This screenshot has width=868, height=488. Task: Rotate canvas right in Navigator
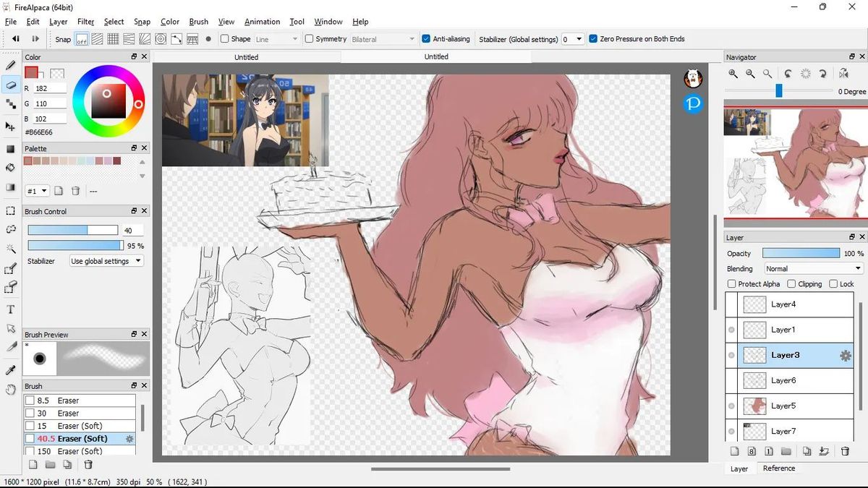click(823, 73)
